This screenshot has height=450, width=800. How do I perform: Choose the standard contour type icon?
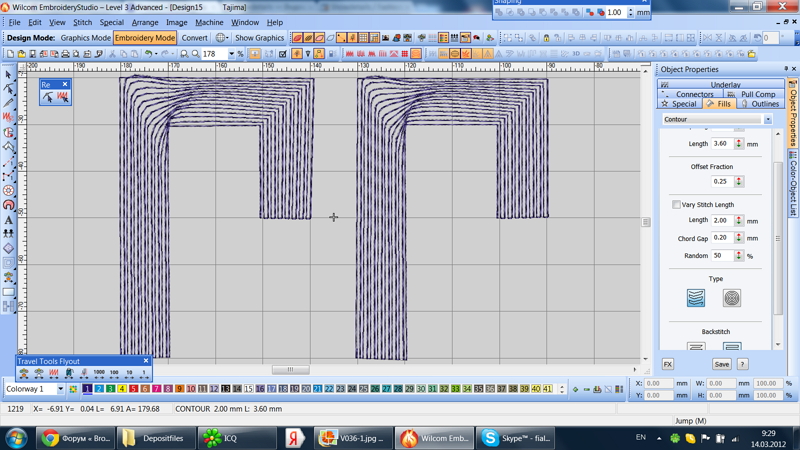696,298
